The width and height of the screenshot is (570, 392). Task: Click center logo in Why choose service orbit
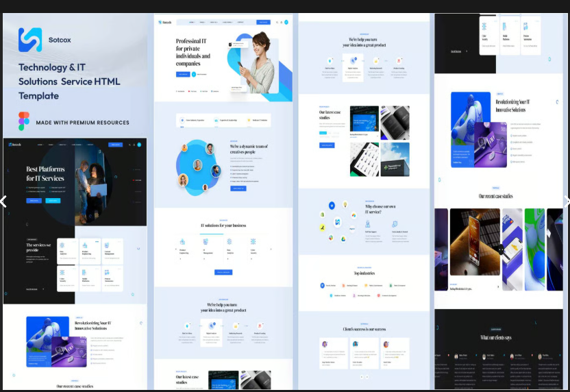coord(337,222)
